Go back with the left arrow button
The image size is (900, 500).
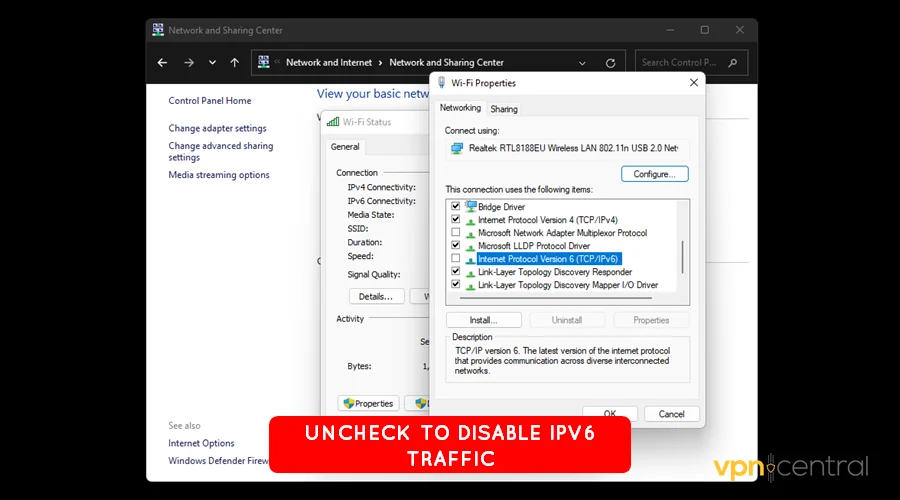coord(162,63)
